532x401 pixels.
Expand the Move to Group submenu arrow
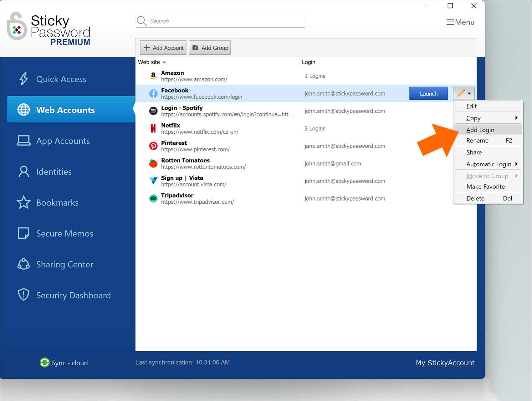[x=516, y=176]
